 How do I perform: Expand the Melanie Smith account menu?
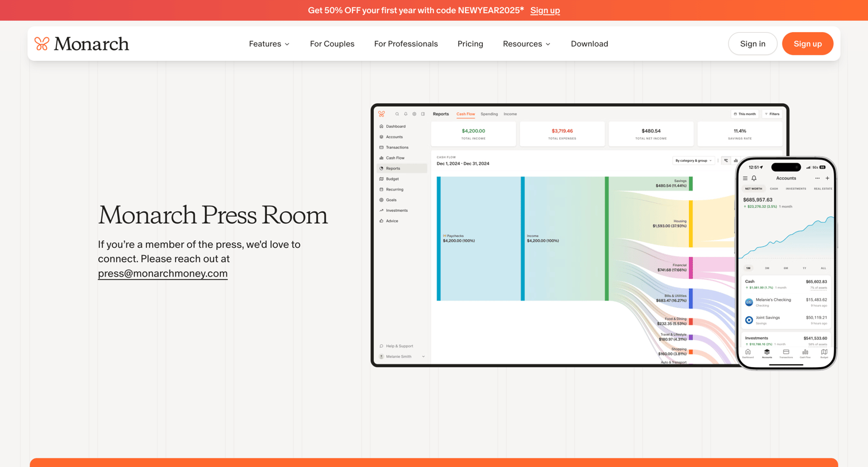point(402,357)
